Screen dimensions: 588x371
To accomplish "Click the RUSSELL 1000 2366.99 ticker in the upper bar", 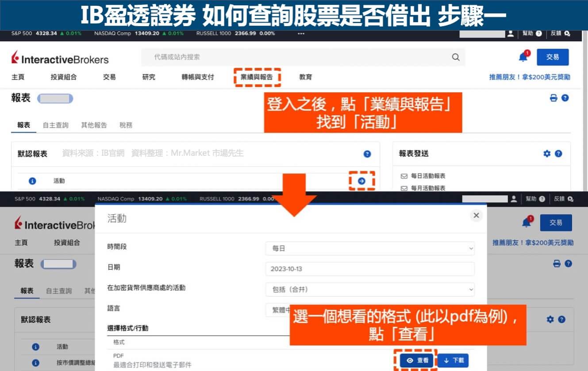I will tap(235, 33).
